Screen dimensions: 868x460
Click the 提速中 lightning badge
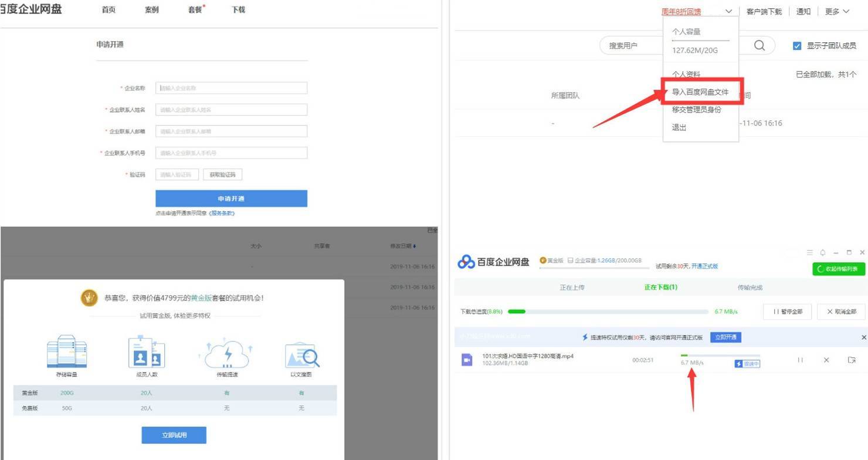pyautogui.click(x=747, y=364)
